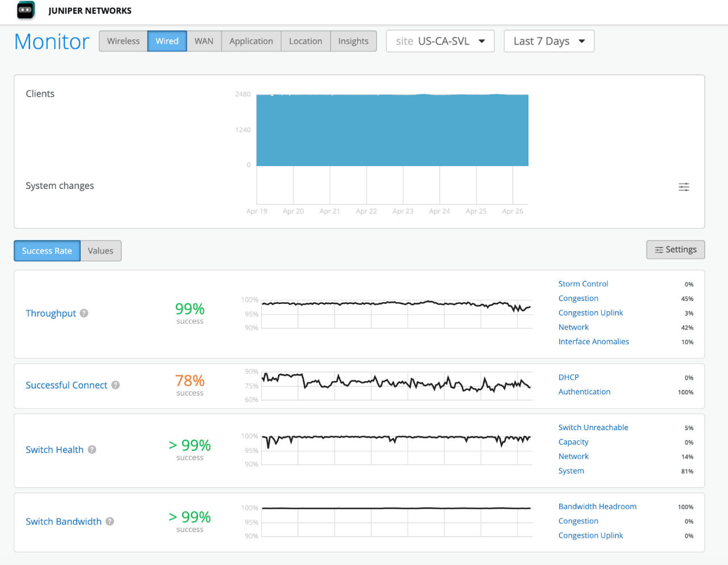Select the Application tab
Image resolution: width=728 pixels, height=565 pixels.
point(251,41)
